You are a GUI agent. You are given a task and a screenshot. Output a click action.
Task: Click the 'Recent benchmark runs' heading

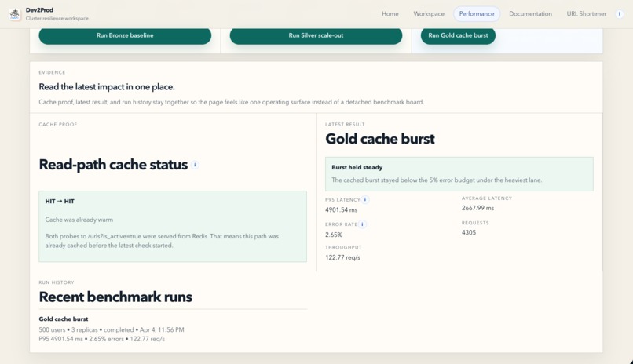[x=115, y=297]
